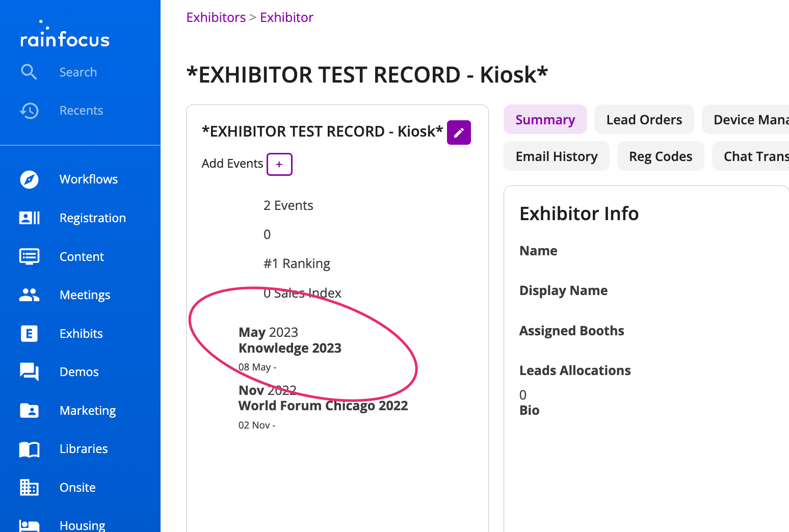Click the Workflows compass icon
This screenshot has width=789, height=532.
[x=29, y=179]
